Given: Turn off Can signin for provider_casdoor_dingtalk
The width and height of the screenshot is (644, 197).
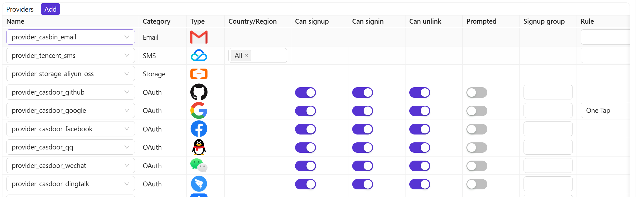Looking at the screenshot, I should (363, 184).
